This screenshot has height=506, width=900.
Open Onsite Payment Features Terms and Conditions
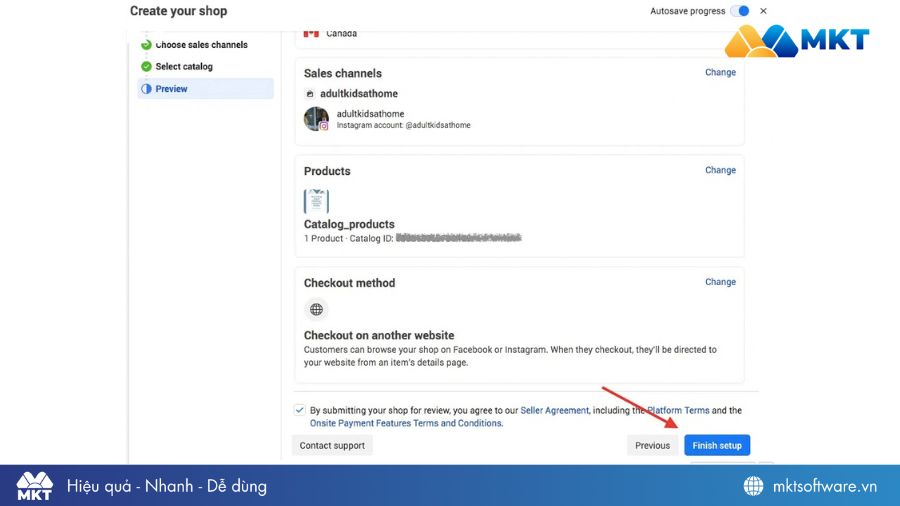coord(406,423)
